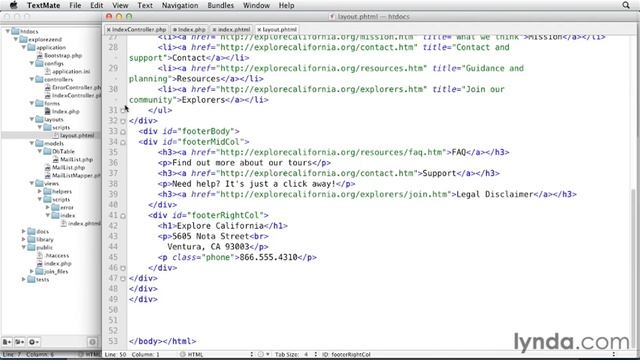Close the index.phtml tab
Viewport: 640px width, 360px height.
point(214,30)
